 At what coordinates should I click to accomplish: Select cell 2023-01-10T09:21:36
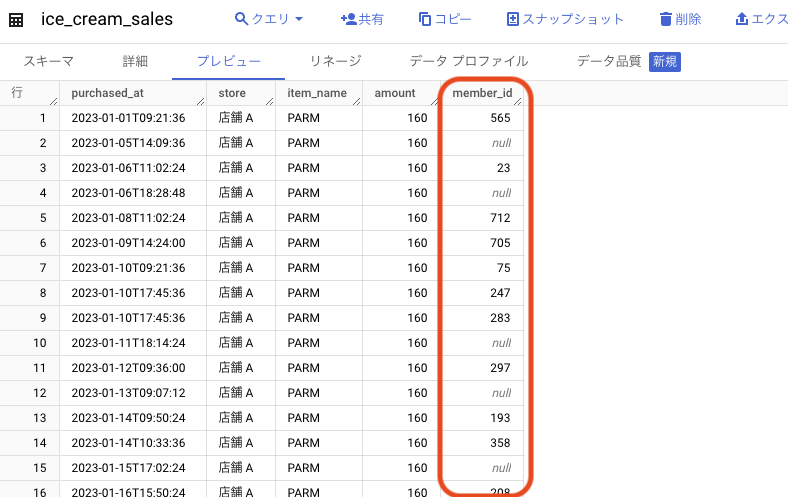click(x=128, y=268)
